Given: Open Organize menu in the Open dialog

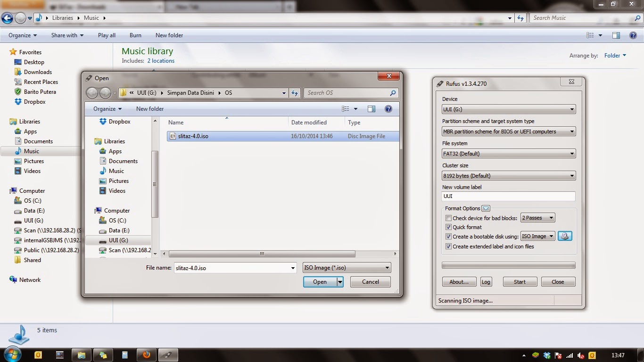Looking at the screenshot, I should (107, 109).
